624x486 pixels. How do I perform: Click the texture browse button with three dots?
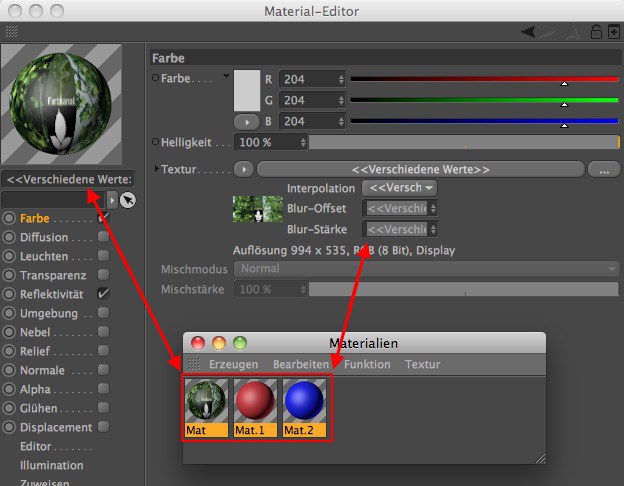click(x=604, y=169)
